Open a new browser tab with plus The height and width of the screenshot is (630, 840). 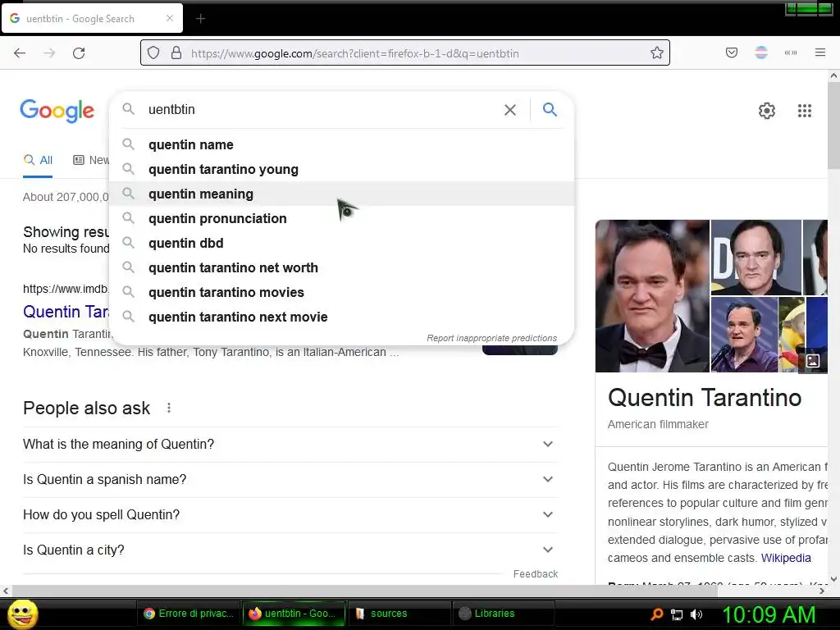pyautogui.click(x=200, y=19)
